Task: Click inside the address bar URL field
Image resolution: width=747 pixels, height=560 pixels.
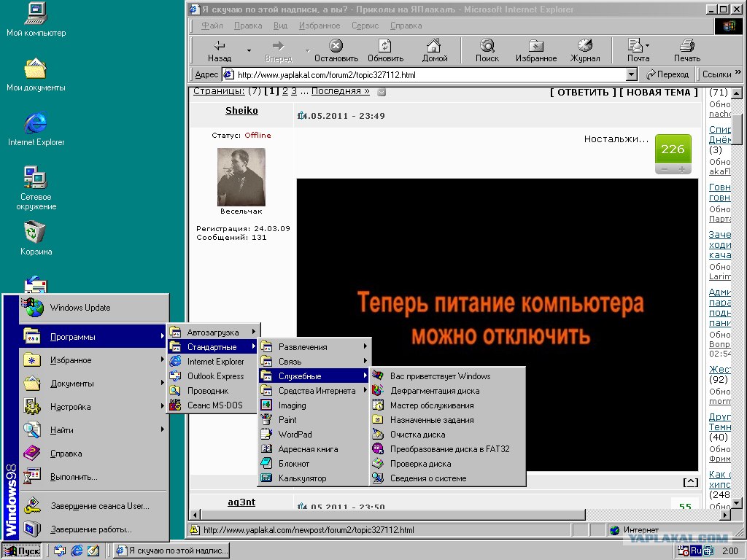Action: point(424,75)
